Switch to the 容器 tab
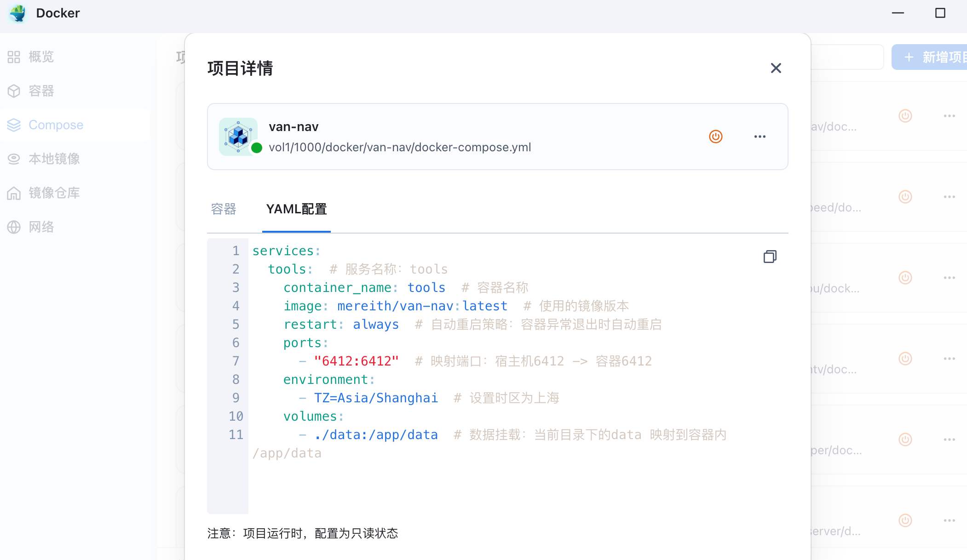The image size is (967, 560). (224, 209)
